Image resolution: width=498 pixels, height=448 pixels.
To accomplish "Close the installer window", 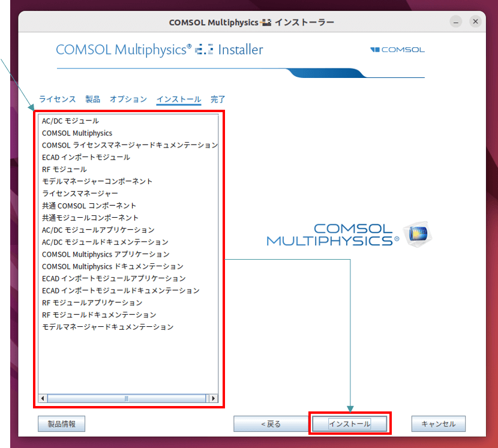I will coord(475,22).
